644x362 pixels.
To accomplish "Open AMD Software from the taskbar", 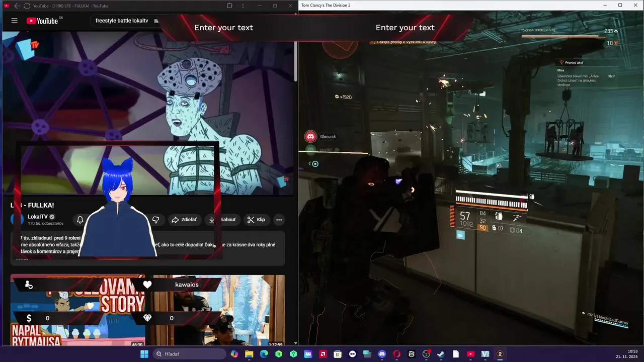I will point(323,354).
